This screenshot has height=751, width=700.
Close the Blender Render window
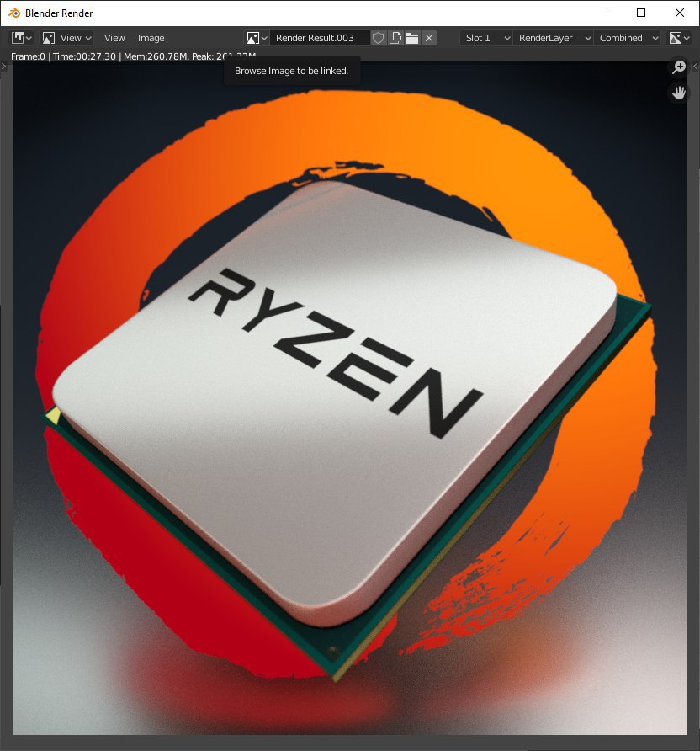(680, 13)
